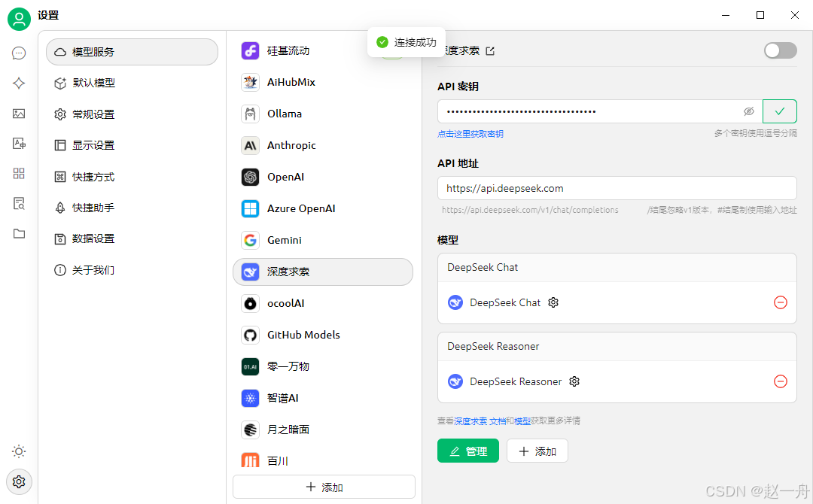Click the green 管理 button
Viewport: 813px width, 504px height.
(x=468, y=451)
